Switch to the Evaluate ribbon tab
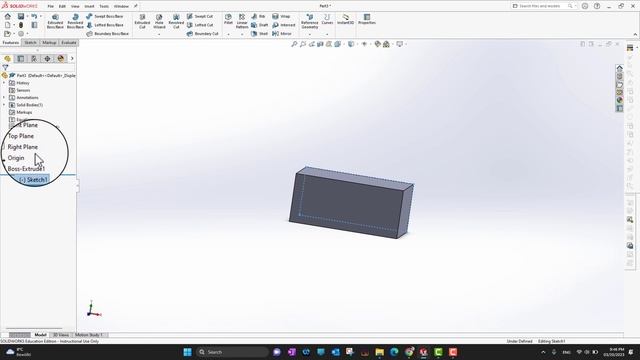The image size is (640, 360). click(x=69, y=42)
